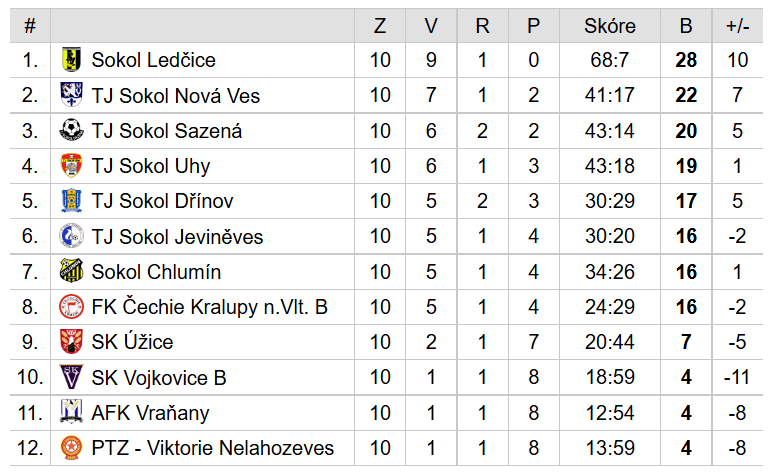Sort table by the +/- column header
The width and height of the screenshot is (771, 473).
point(738,26)
